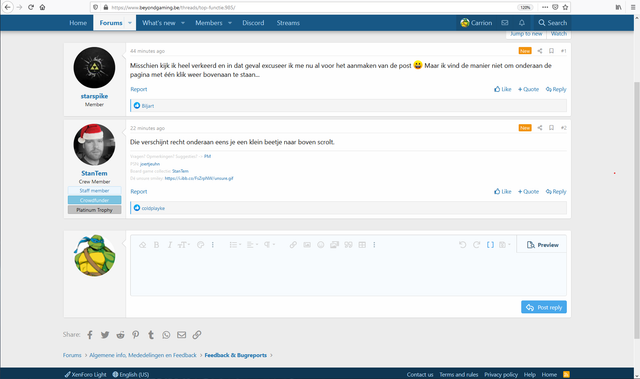This screenshot has width=640, height=379.
Task: Share thread on Tumblr
Action: (x=151, y=335)
